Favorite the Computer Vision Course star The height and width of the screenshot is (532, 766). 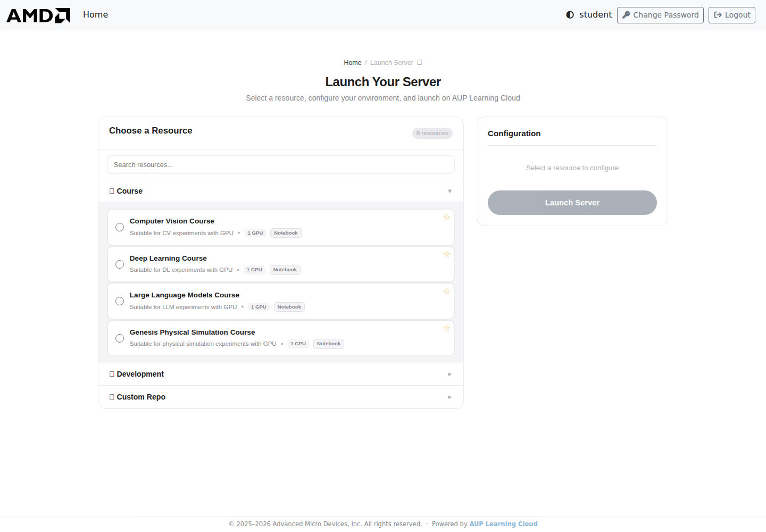click(x=447, y=217)
